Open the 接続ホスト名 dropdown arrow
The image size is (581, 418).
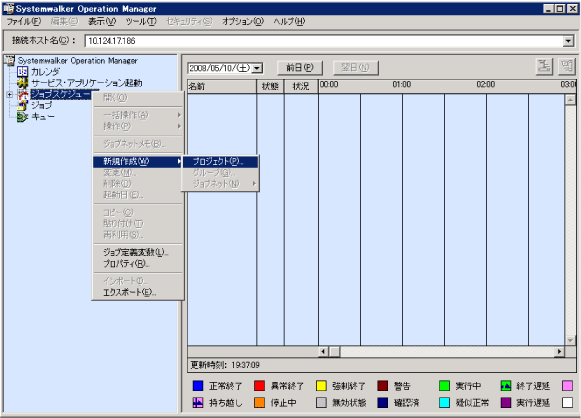point(568,41)
